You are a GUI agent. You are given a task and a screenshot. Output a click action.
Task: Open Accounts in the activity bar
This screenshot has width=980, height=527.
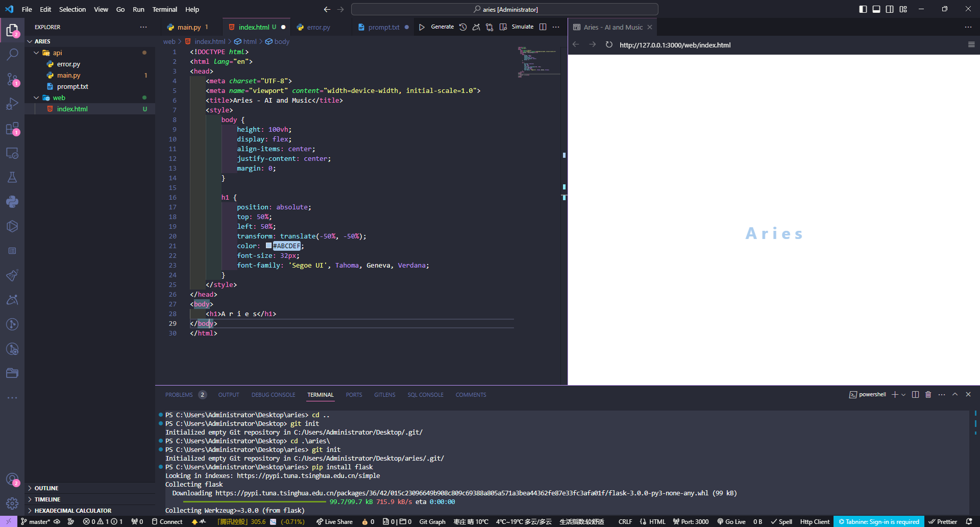(x=12, y=480)
